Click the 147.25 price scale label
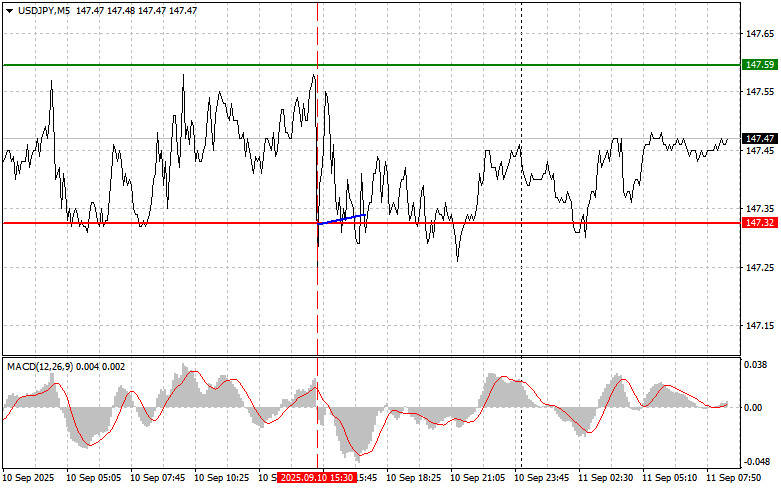 coord(760,268)
